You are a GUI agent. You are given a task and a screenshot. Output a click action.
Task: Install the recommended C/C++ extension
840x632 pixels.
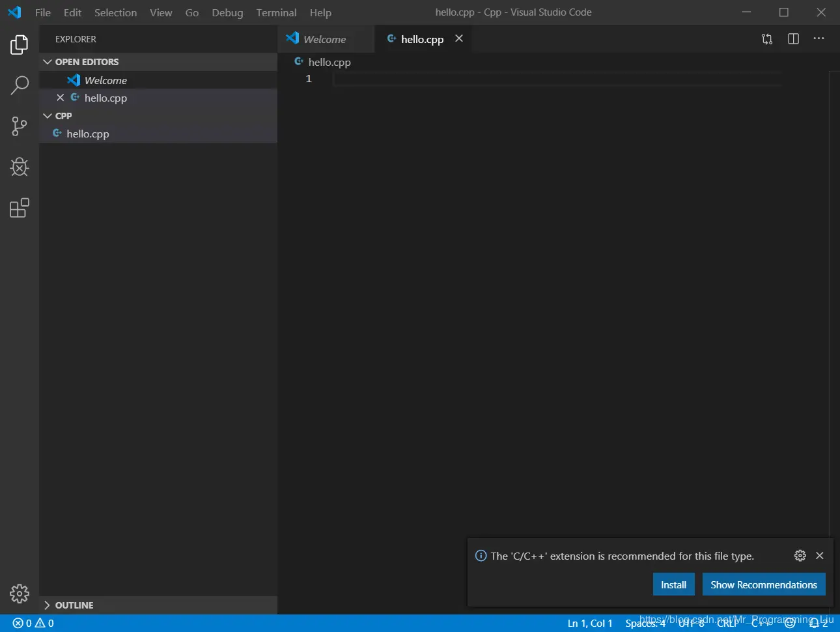(x=674, y=584)
